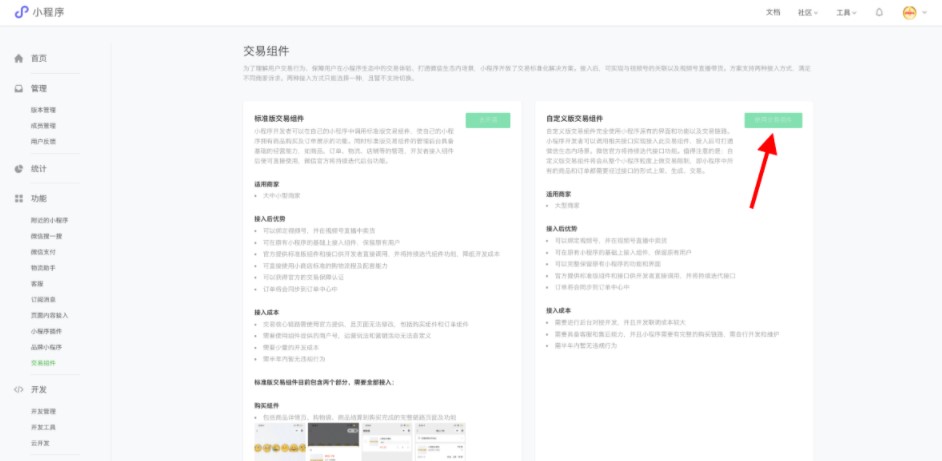This screenshot has height=461, width=942.
Task: Click 接入后优势 heading in 自定义版 card
Action: [x=562, y=228]
